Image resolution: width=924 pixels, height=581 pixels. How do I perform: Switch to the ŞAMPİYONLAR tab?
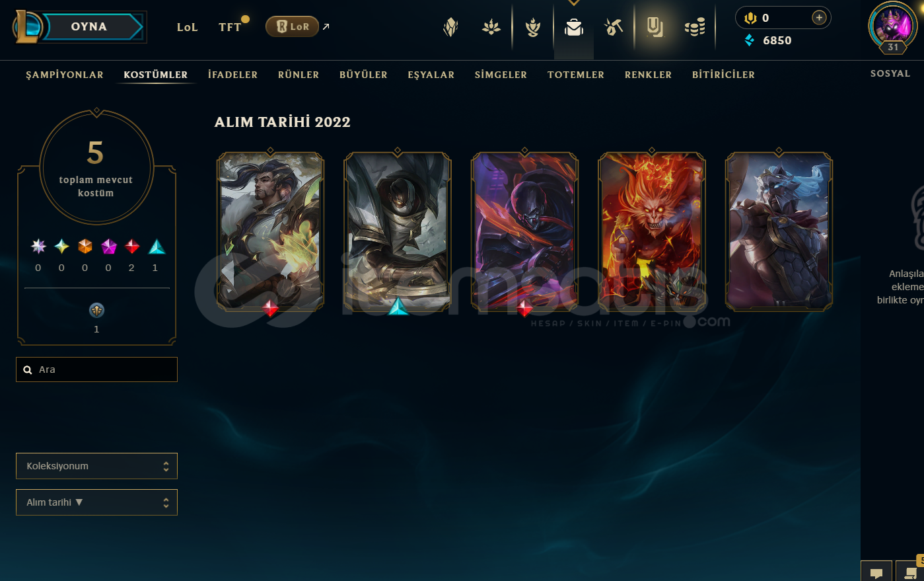[65, 75]
